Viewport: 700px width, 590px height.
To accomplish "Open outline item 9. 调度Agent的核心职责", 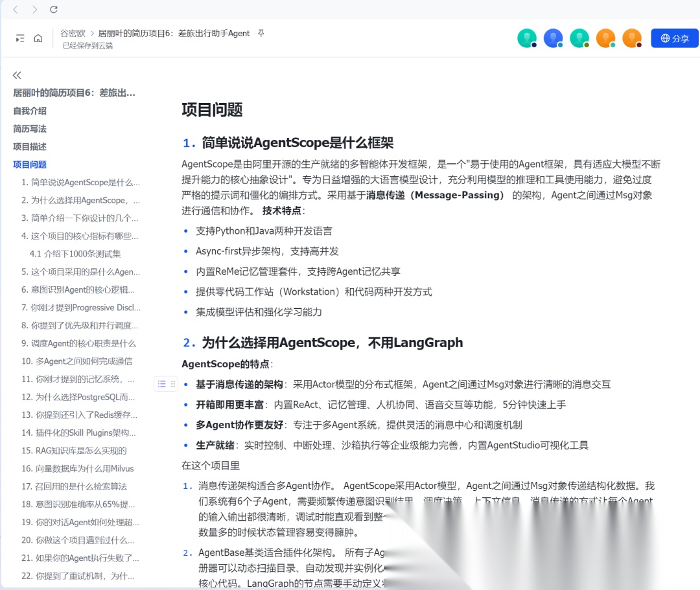I will tap(78, 343).
